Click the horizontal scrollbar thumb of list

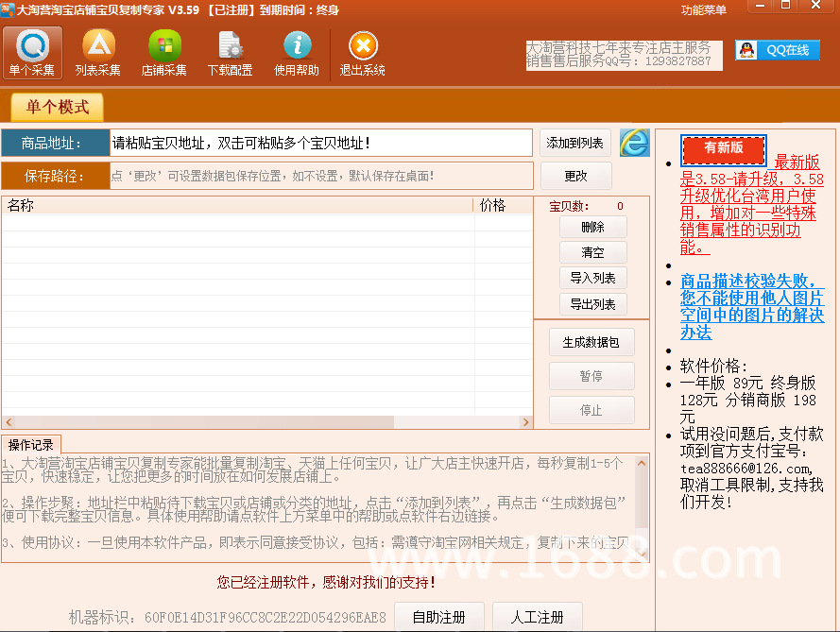(205, 422)
